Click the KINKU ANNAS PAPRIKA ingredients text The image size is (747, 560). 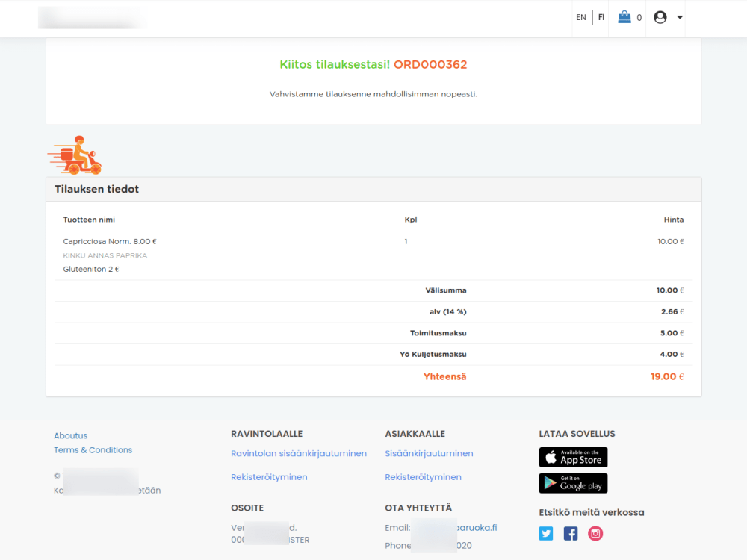click(105, 255)
